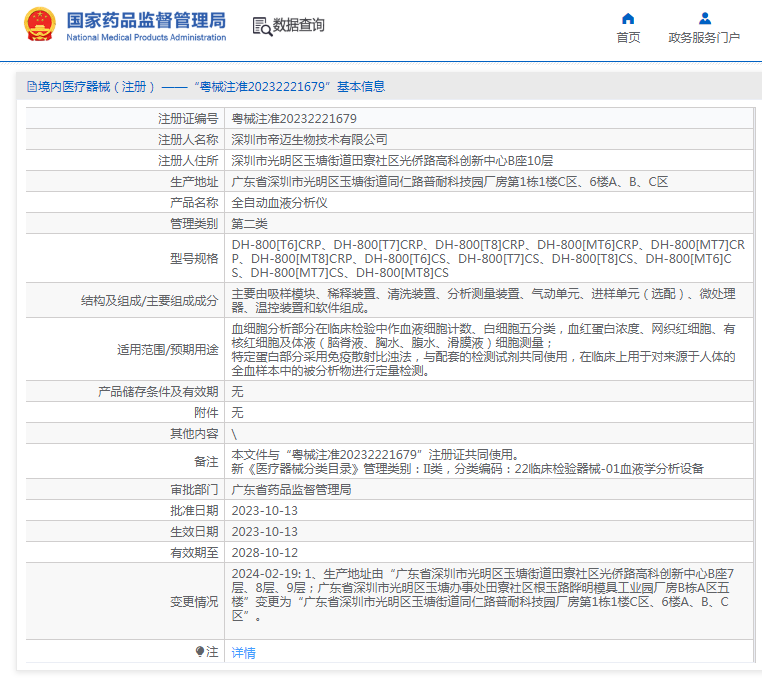Select the 生效日期 date 2023-10-13
The height and width of the screenshot is (683, 762).
(264, 531)
